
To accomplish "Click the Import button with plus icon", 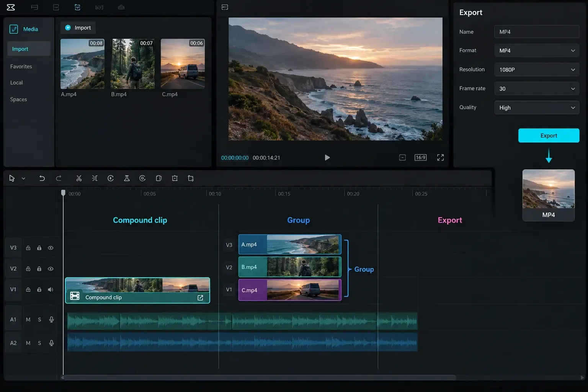I will [78, 28].
